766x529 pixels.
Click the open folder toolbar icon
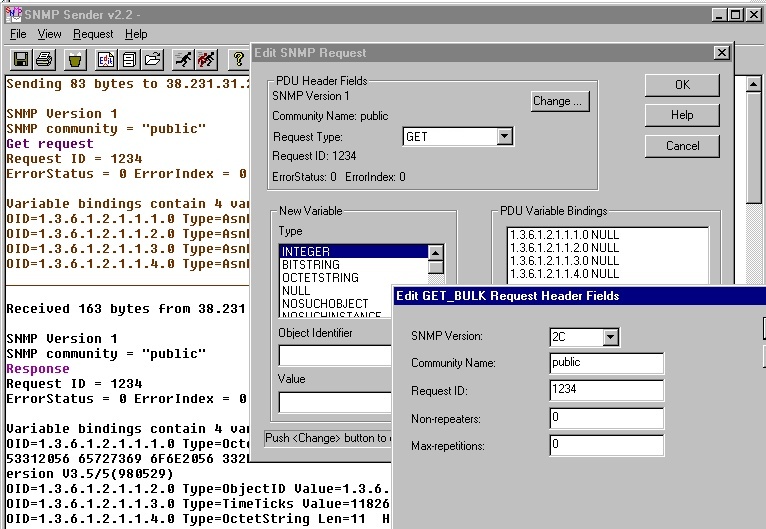tap(153, 60)
